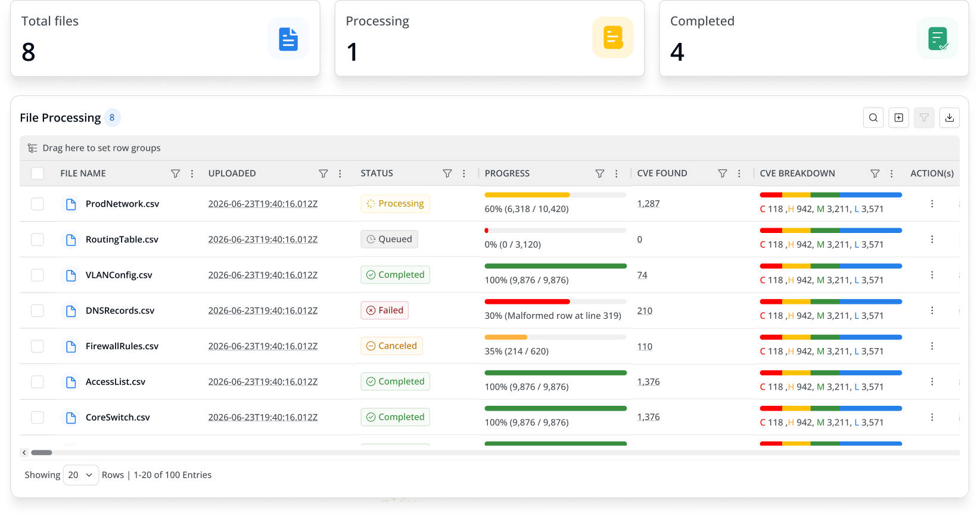Open filter for UPLOADED column
Viewport: 980px width, 519px height.
point(323,173)
